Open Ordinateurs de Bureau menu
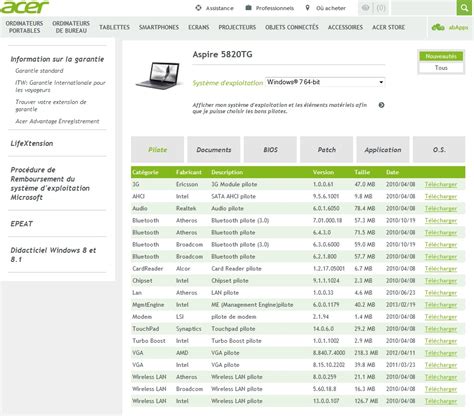 (x=71, y=27)
